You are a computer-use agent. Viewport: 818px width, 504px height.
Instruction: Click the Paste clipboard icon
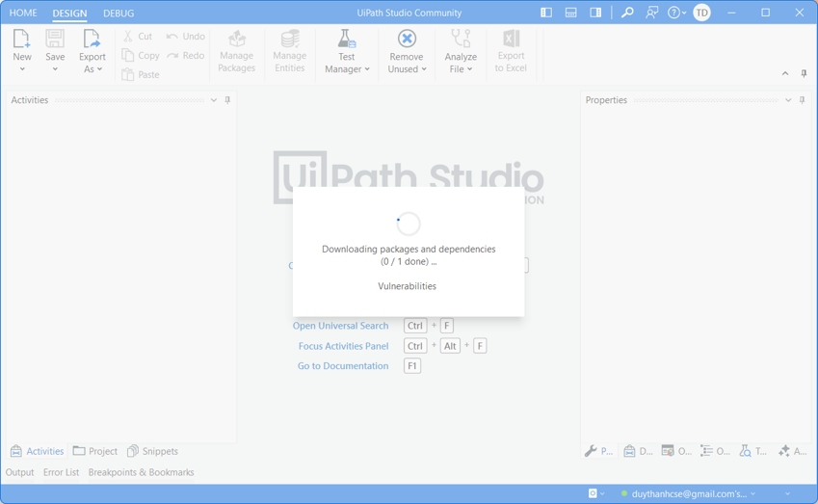[x=128, y=74]
